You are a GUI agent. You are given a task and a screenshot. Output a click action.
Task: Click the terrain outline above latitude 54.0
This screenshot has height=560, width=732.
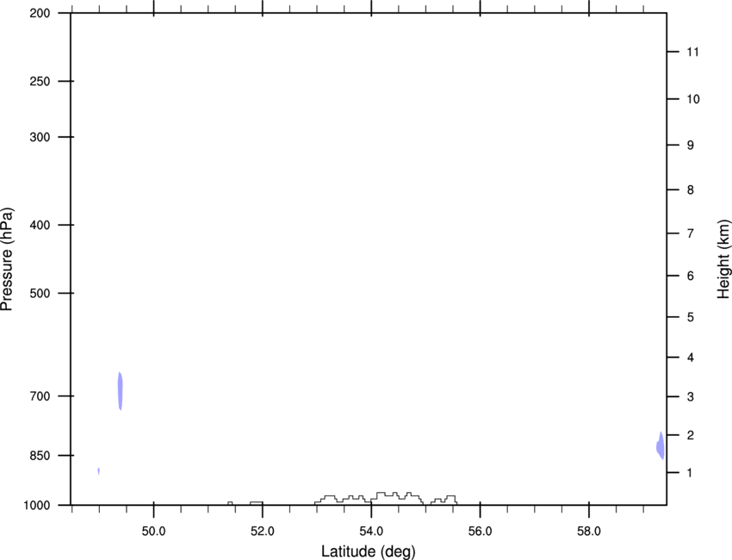click(386, 498)
